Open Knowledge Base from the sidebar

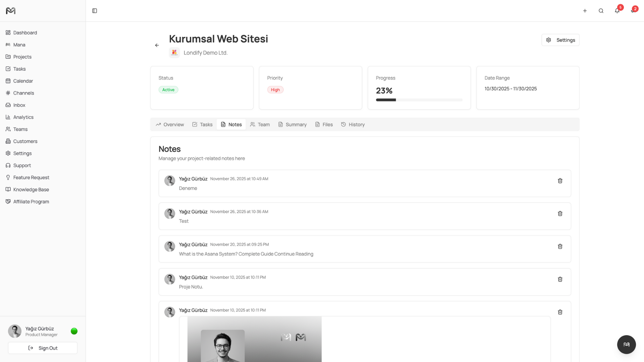point(31,189)
